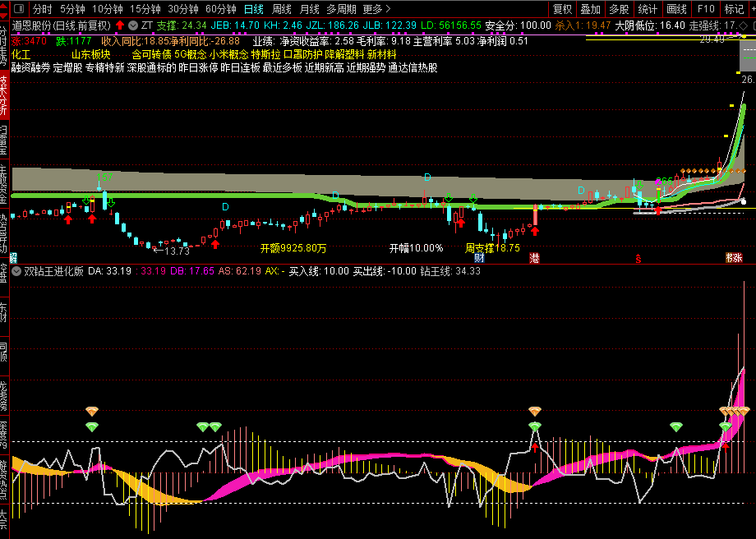
Task: Click the 新材料 concept tag
Action: pos(381,54)
